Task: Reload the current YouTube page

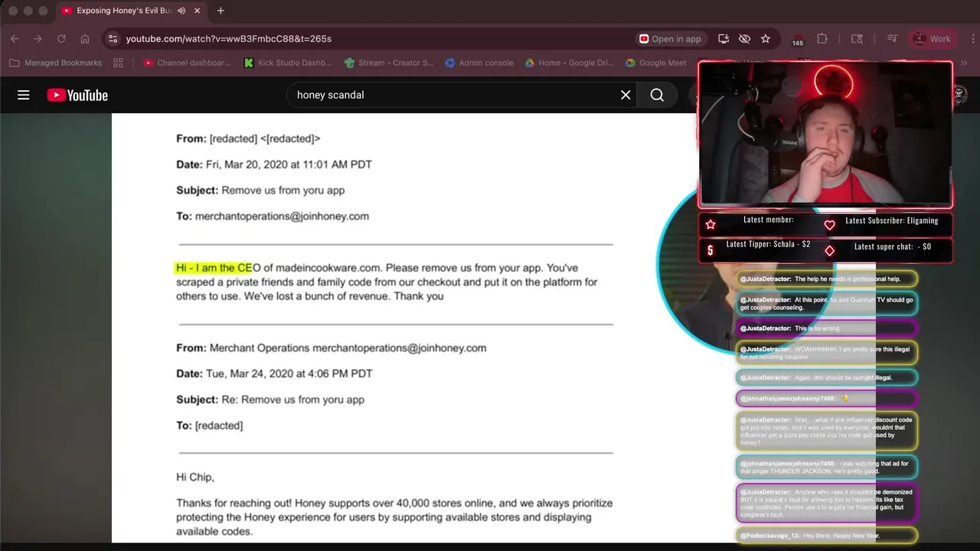Action: [x=61, y=38]
